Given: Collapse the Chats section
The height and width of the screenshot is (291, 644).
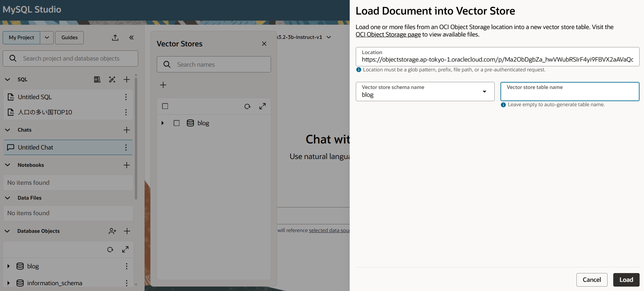Looking at the screenshot, I should tap(8, 130).
